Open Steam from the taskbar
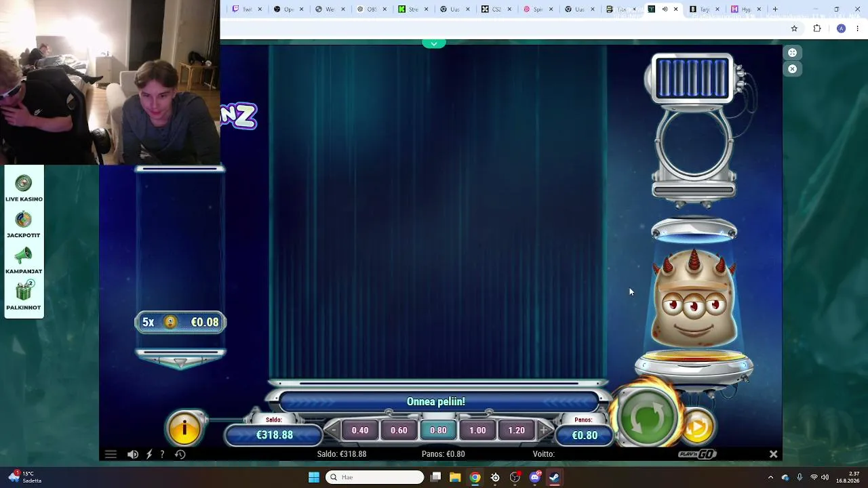 coord(555,477)
